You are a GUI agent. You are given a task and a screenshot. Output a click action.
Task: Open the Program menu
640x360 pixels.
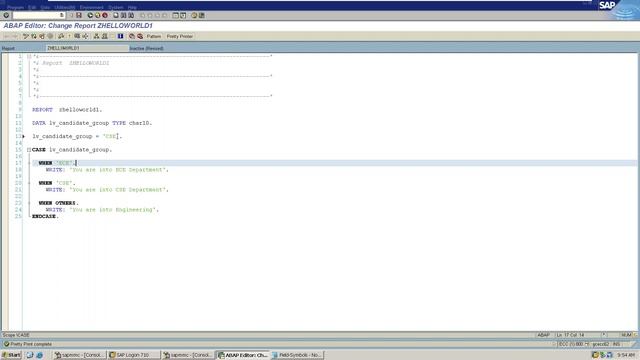pyautogui.click(x=16, y=7)
